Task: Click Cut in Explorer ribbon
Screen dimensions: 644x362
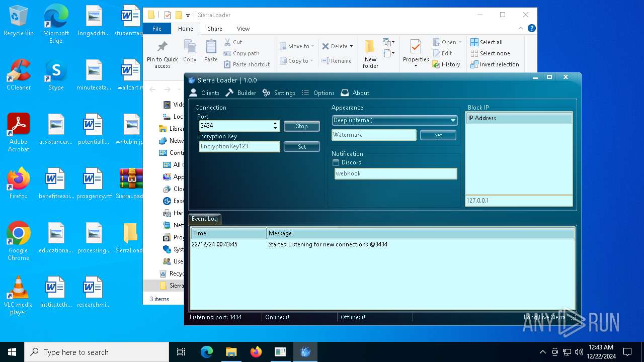Action: click(x=233, y=42)
